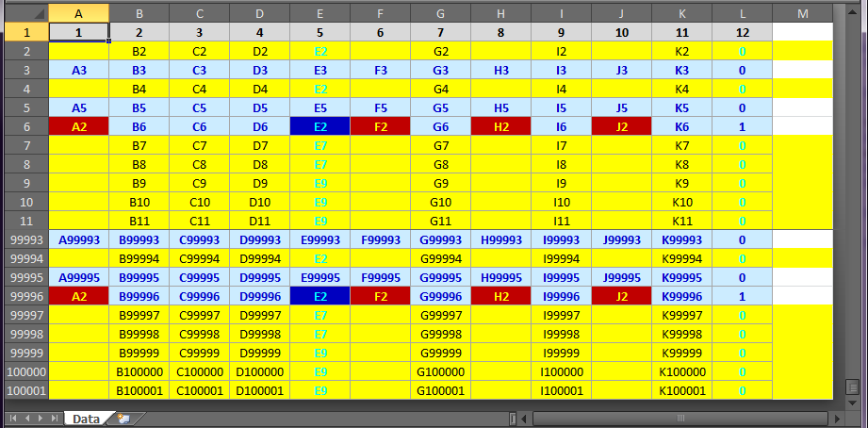Image resolution: width=868 pixels, height=428 pixels.
Task: Click the tab bar split handle
Action: (513, 418)
